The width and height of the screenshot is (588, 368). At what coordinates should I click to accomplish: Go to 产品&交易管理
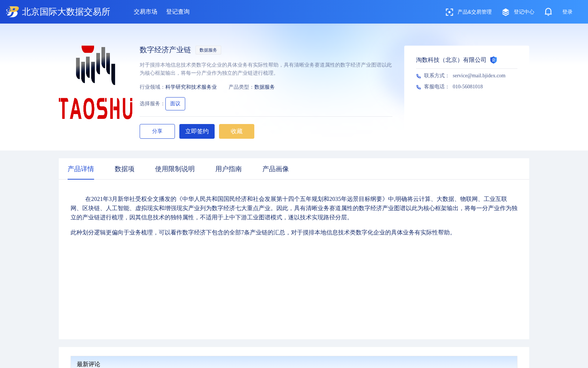pyautogui.click(x=474, y=12)
